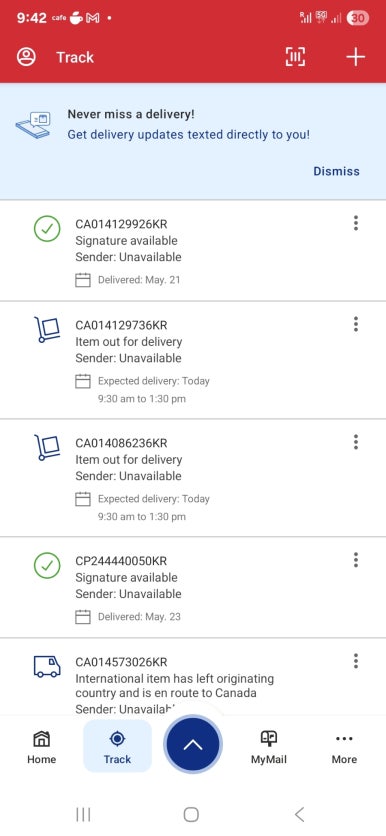Open Get delivery updates texted link
Viewport: 386px width, 836px height.
pos(189,134)
